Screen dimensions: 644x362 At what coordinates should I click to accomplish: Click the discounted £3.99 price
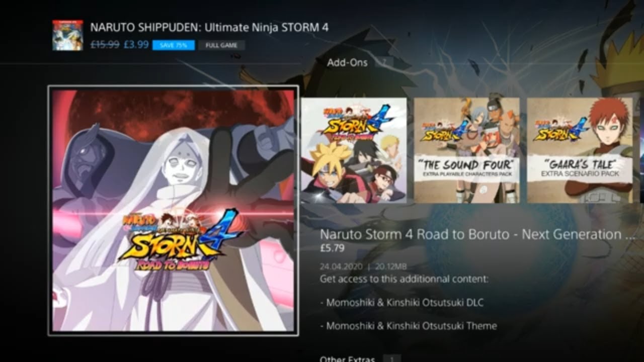[136, 44]
